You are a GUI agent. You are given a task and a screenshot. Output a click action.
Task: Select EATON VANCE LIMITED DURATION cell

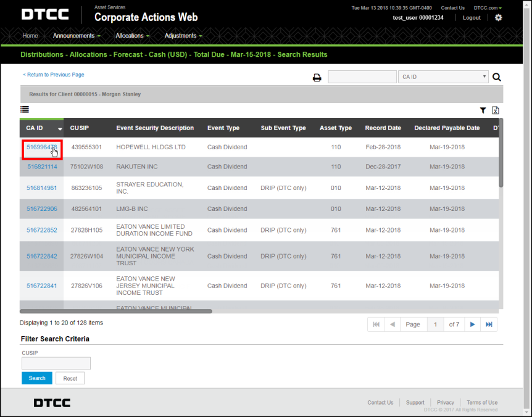[x=154, y=230]
